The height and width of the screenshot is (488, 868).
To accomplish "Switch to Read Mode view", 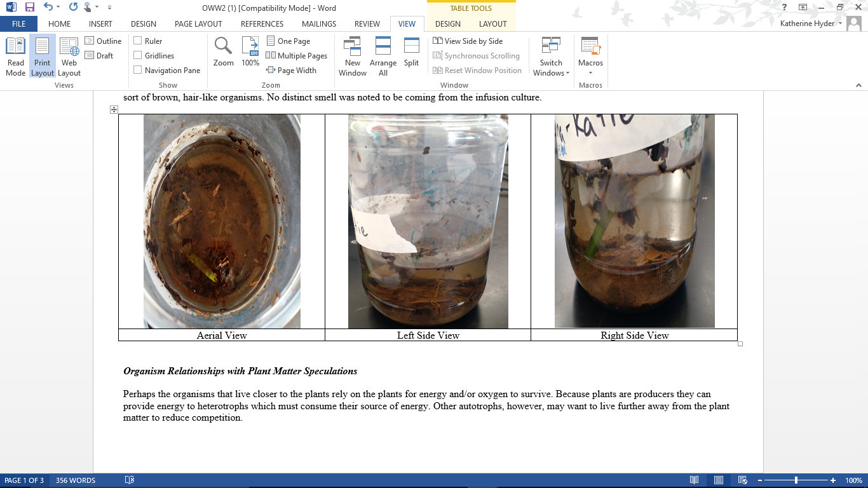I will [x=16, y=56].
